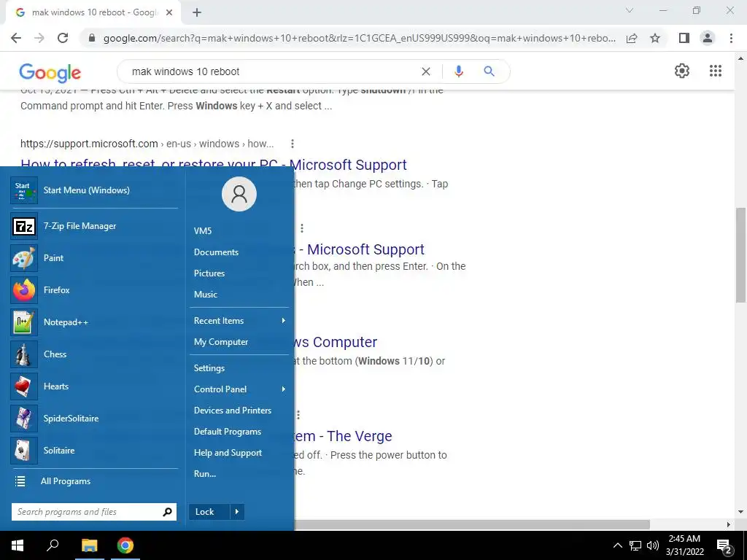Screen dimensions: 747x560
Task: Open the Run... dialog
Action: (205, 474)
